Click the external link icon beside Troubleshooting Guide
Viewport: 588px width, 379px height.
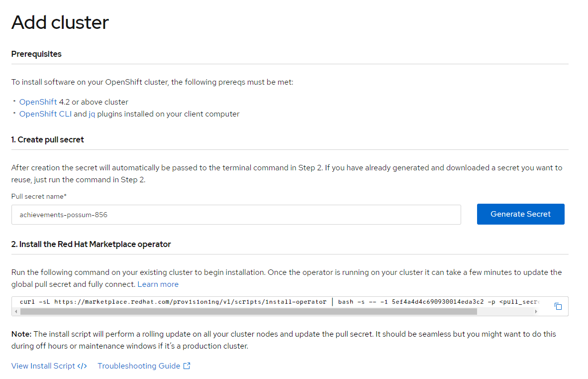[187, 366]
